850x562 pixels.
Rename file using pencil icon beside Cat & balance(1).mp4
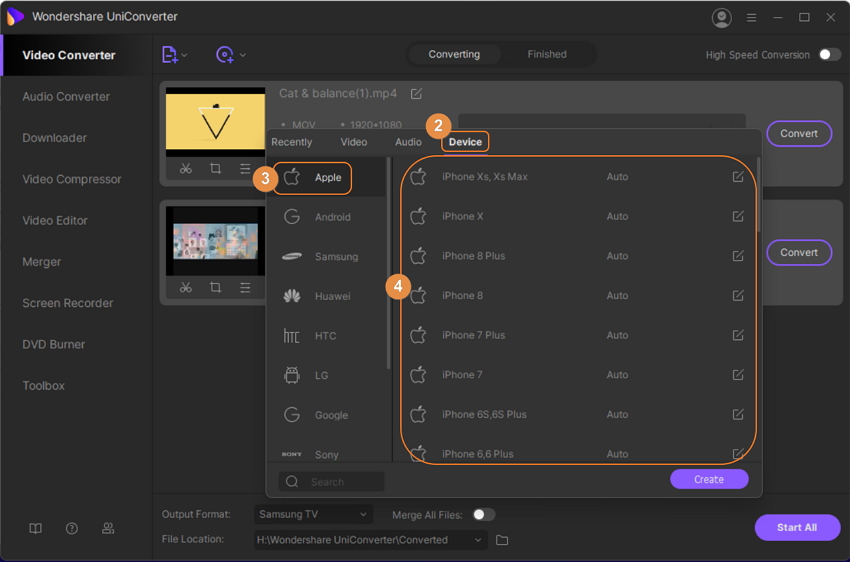[416, 94]
